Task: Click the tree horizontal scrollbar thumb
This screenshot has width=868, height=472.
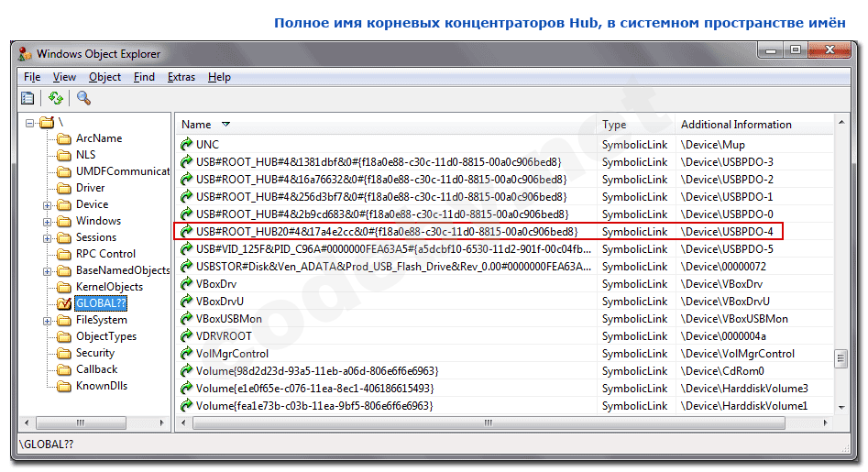Action: point(81,423)
